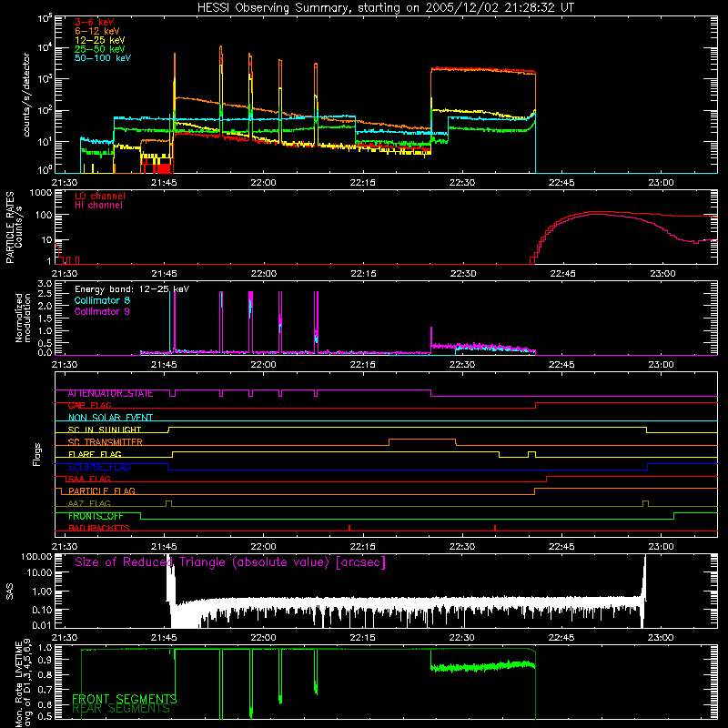The width and height of the screenshot is (728, 728).
Task: Select the Collimator 8 legend entry
Action: coord(102,300)
